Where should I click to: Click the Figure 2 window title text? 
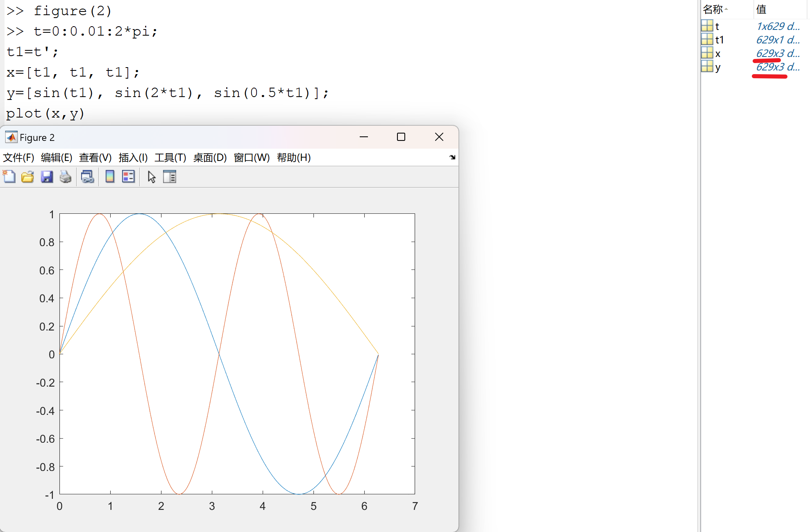coord(37,137)
